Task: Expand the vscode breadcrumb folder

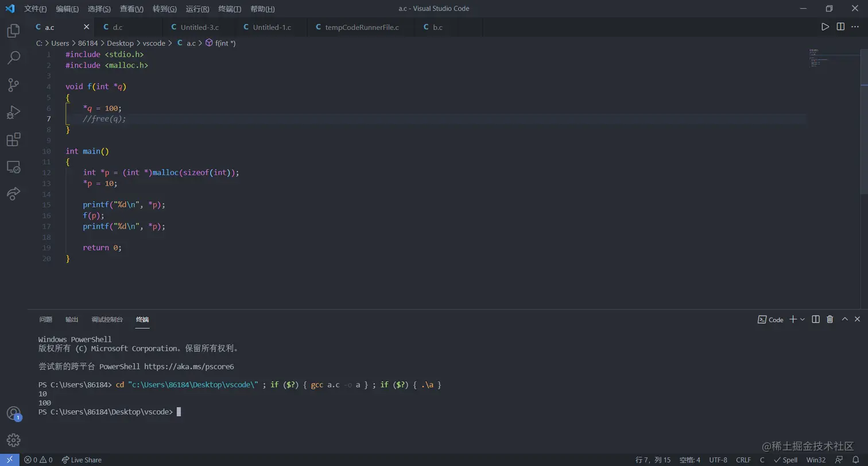Action: tap(154, 43)
